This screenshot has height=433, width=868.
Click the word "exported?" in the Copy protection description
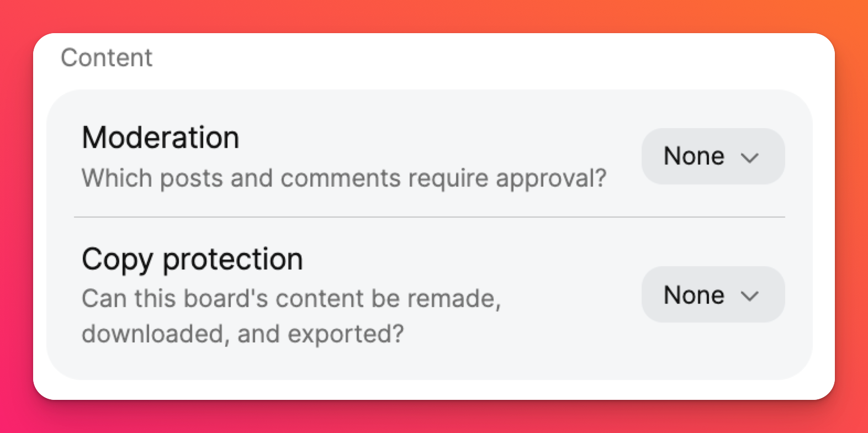click(x=345, y=334)
